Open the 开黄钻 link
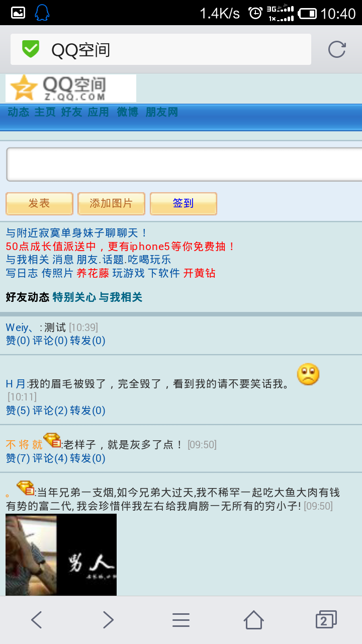362x644 pixels. click(199, 273)
